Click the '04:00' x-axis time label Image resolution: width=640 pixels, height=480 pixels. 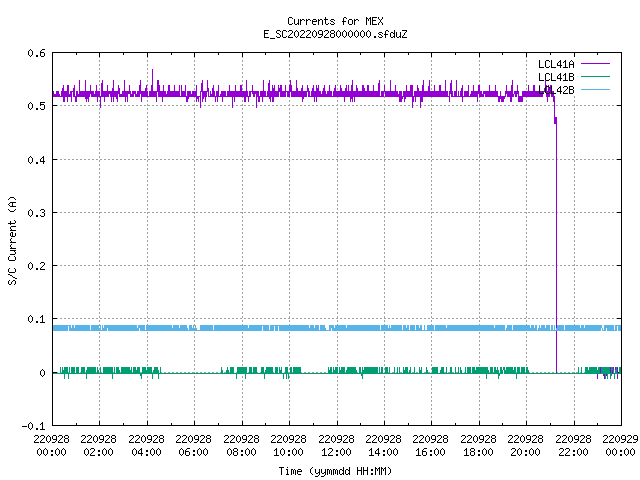tap(146, 452)
